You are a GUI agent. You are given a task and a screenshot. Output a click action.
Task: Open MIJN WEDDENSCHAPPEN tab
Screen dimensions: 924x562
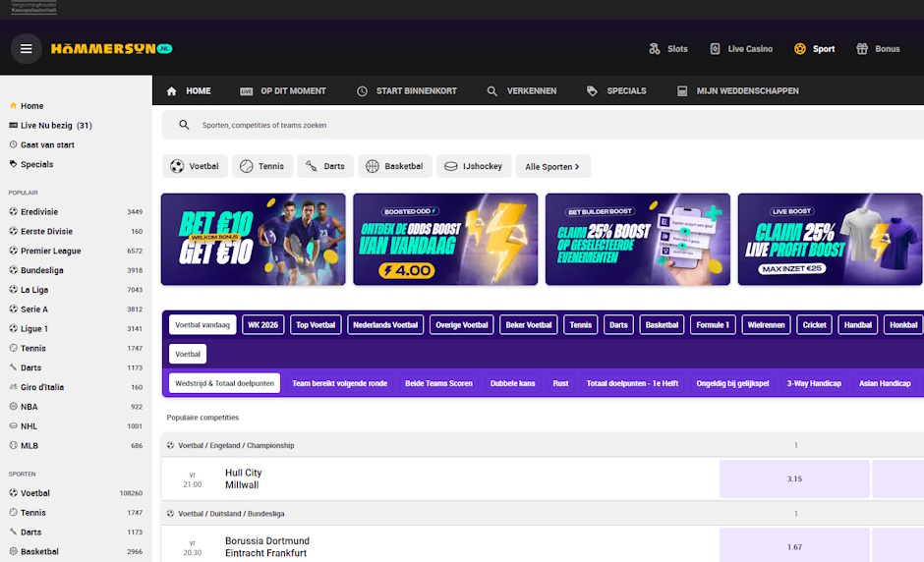point(738,90)
